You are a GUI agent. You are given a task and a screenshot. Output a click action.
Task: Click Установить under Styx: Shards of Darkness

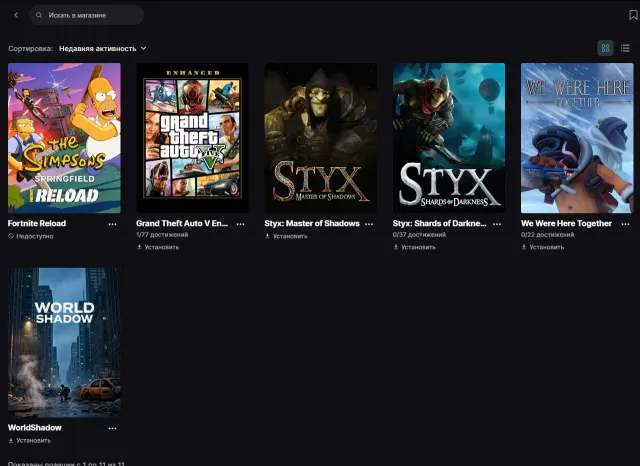tap(415, 247)
